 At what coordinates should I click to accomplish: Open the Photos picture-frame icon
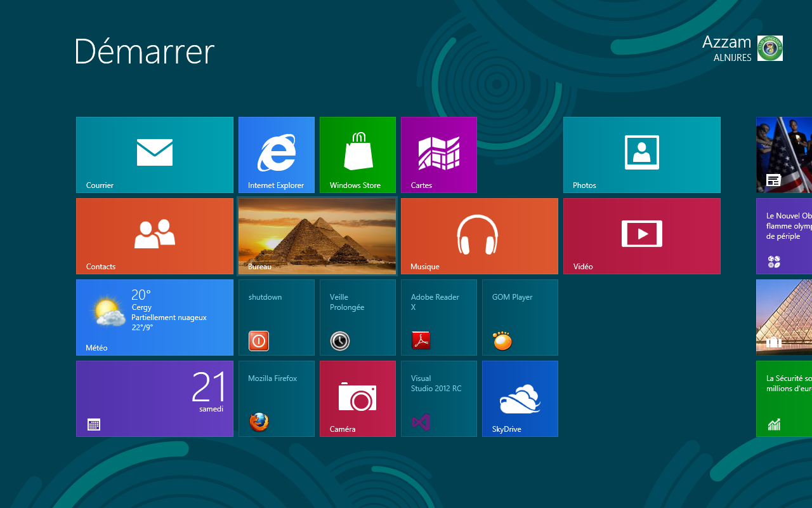coord(642,152)
